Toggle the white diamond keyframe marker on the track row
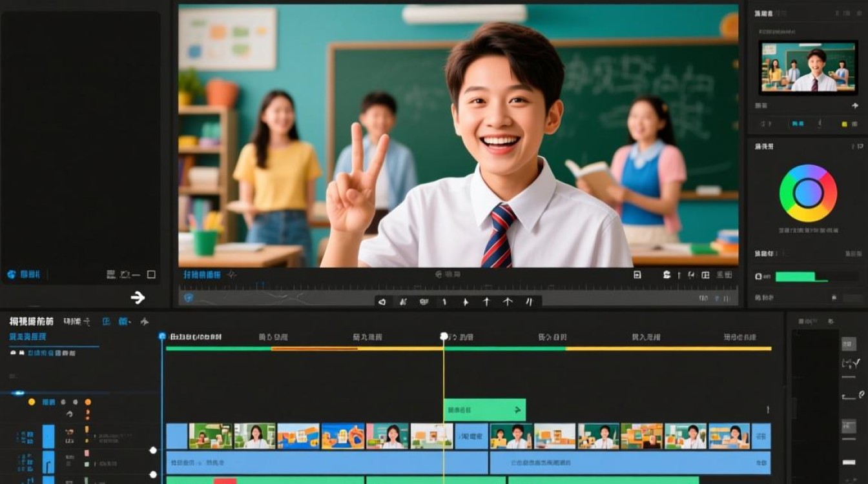The height and width of the screenshot is (484, 868). [x=153, y=451]
